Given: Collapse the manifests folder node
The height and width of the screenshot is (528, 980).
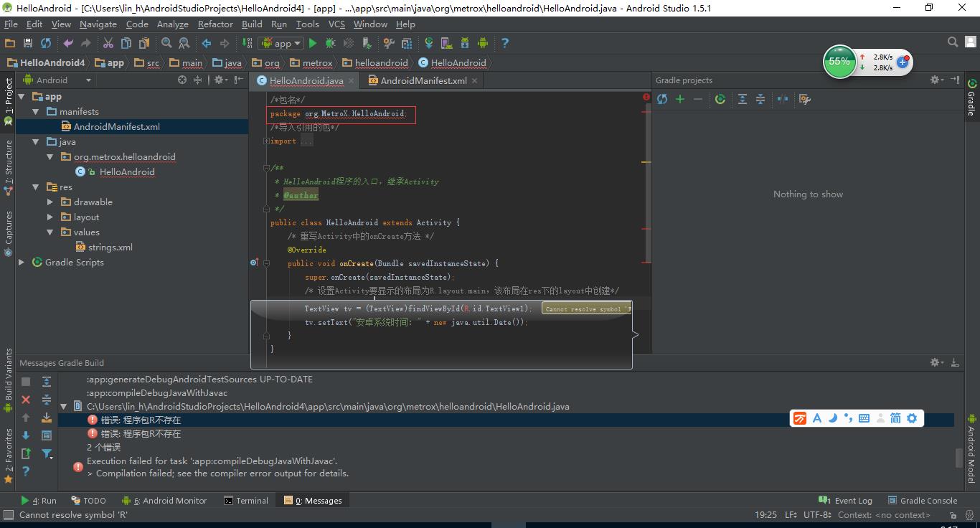Looking at the screenshot, I should (36, 112).
